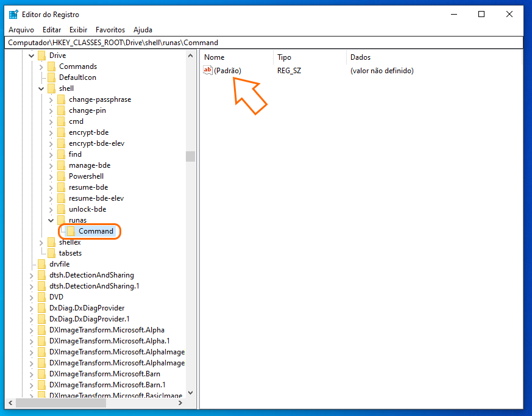Select the DXImageTransform.Microsoft.Alpha.1 key
This screenshot has height=416, width=532.
(x=109, y=341)
